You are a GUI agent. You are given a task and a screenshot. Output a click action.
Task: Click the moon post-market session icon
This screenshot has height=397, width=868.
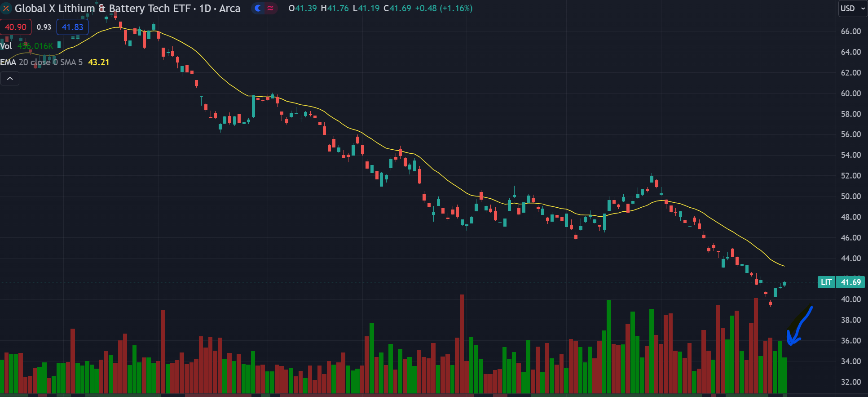click(258, 8)
